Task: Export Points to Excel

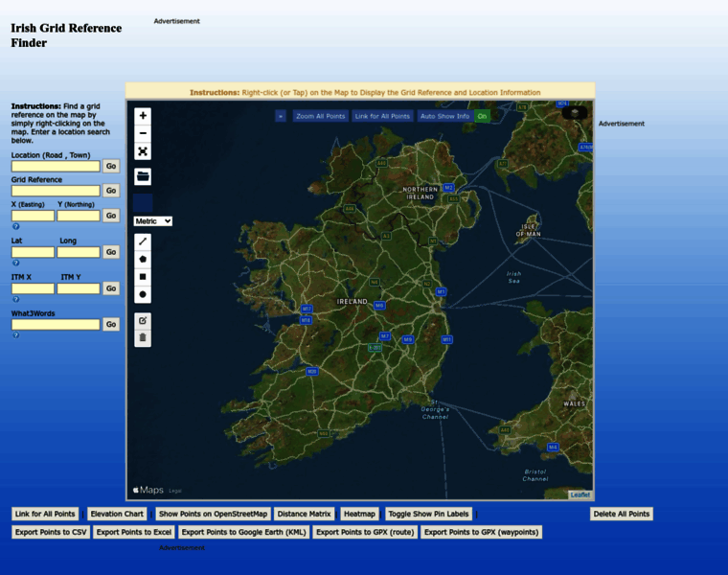Action: 134,532
